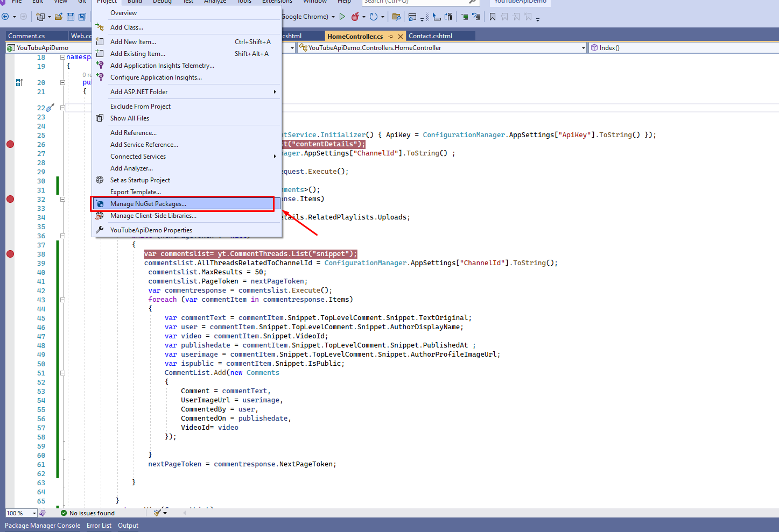The image size is (779, 532).
Task: Select the HomeController.cs tab
Action: point(355,37)
